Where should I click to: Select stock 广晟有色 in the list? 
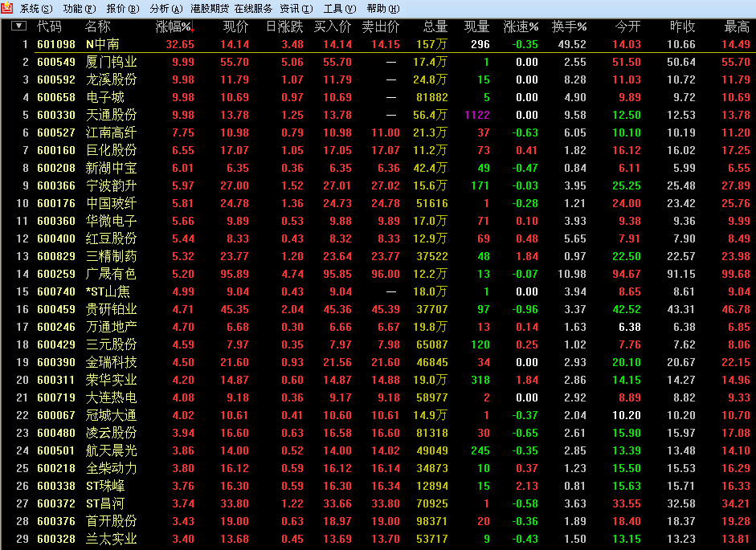112,275
